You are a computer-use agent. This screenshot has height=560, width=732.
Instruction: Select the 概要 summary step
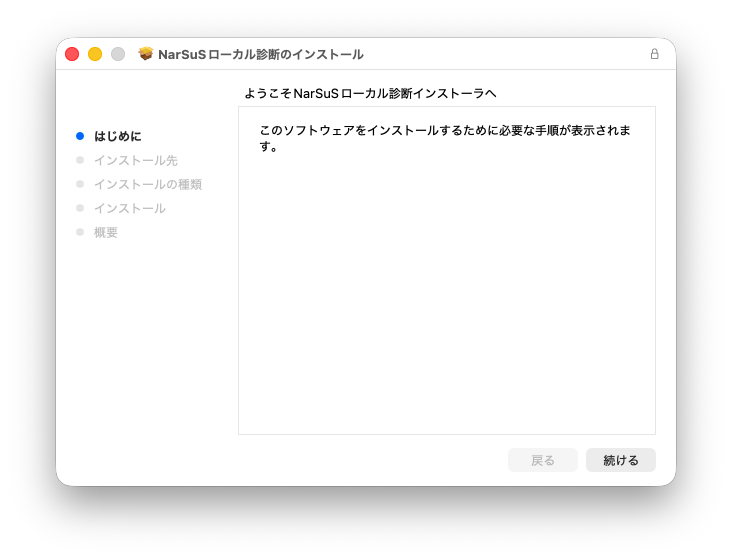106,232
